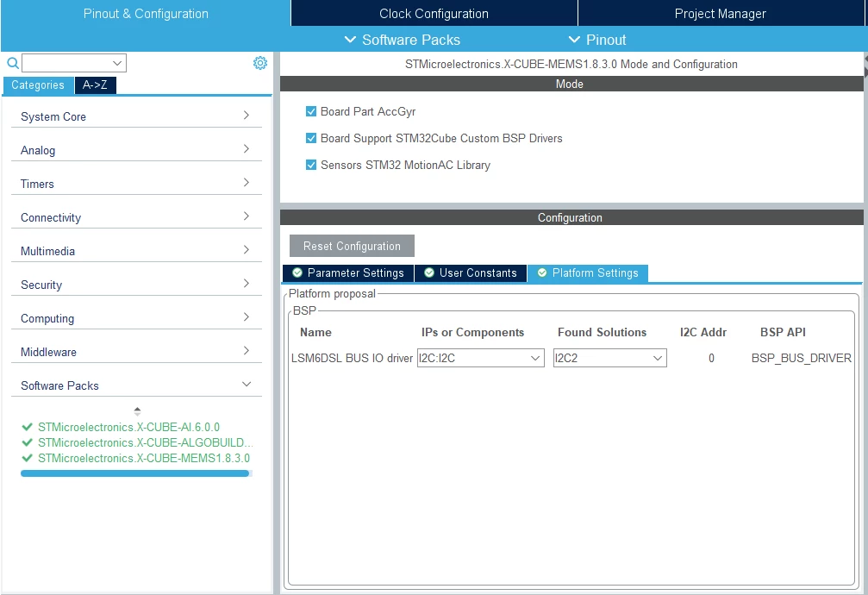Click status check icon on Platform Settings
The image size is (868, 595).
click(x=542, y=272)
